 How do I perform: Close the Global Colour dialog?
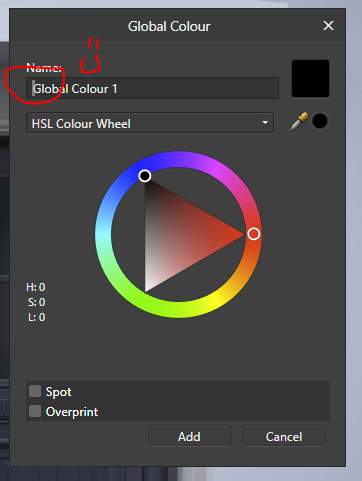point(328,26)
